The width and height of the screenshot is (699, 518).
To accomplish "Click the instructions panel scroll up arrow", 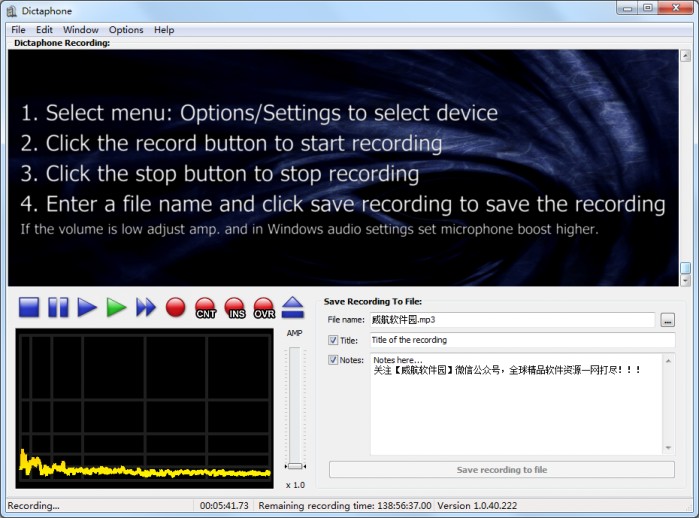I will coord(685,56).
